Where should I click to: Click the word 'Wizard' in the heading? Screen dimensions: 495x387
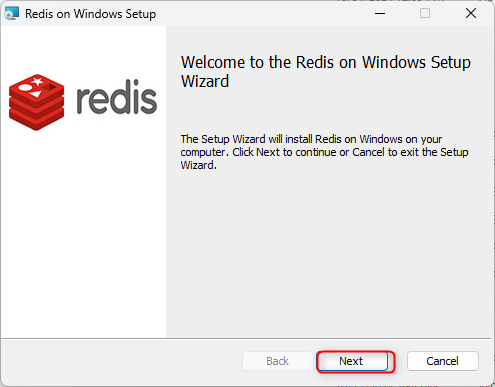(x=205, y=81)
